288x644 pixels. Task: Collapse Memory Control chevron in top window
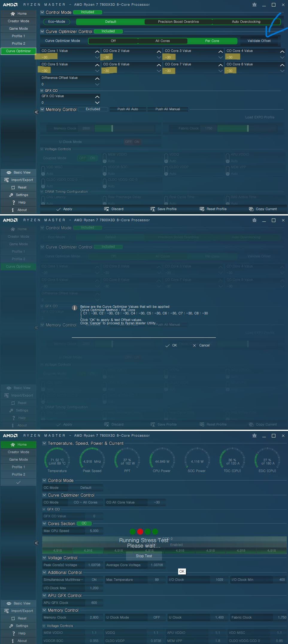click(42, 109)
